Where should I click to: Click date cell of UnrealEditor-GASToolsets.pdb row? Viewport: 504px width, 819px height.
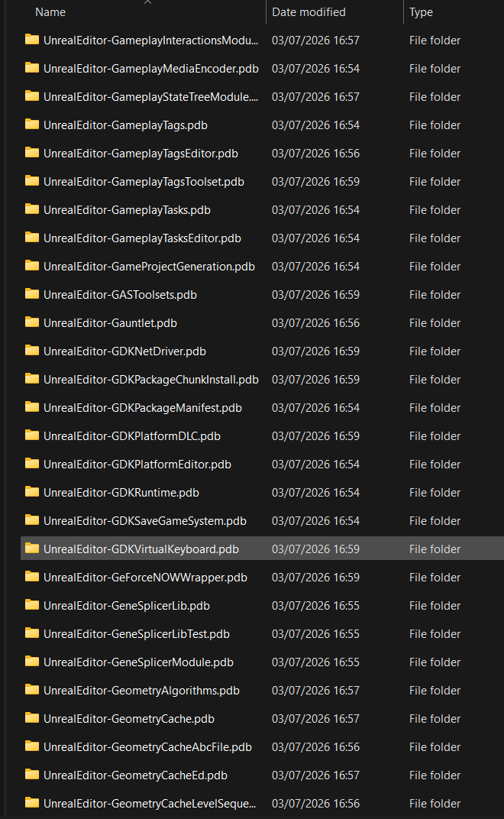tap(315, 294)
